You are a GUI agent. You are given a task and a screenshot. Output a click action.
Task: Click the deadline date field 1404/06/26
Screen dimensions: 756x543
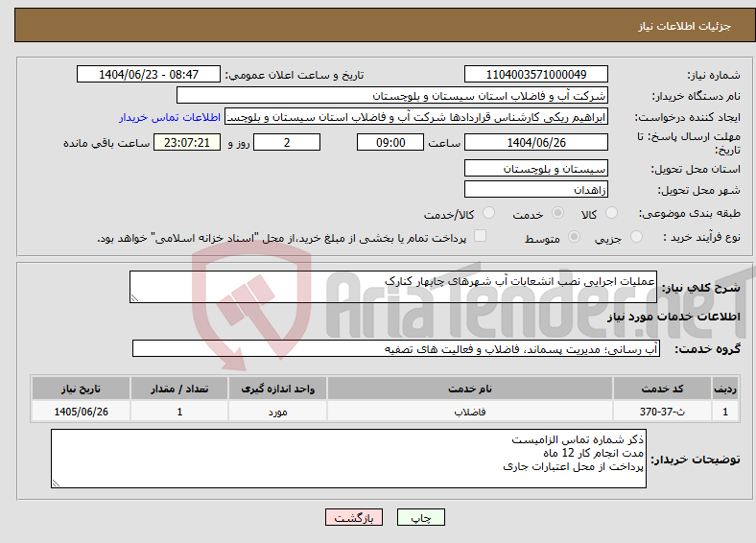point(535,142)
